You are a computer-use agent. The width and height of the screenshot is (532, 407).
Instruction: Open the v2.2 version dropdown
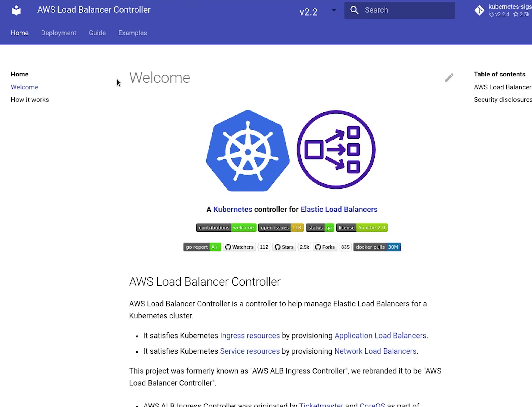pyautogui.click(x=308, y=12)
